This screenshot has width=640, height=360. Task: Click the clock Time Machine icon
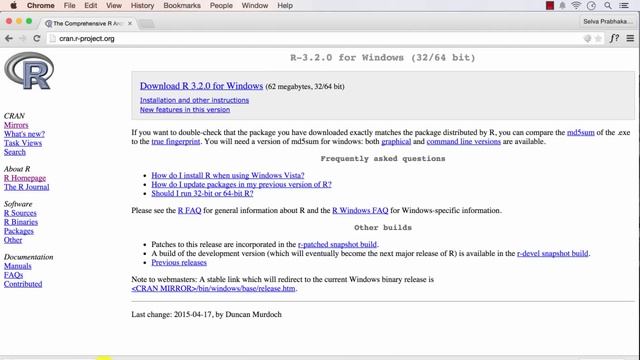pos(591,6)
